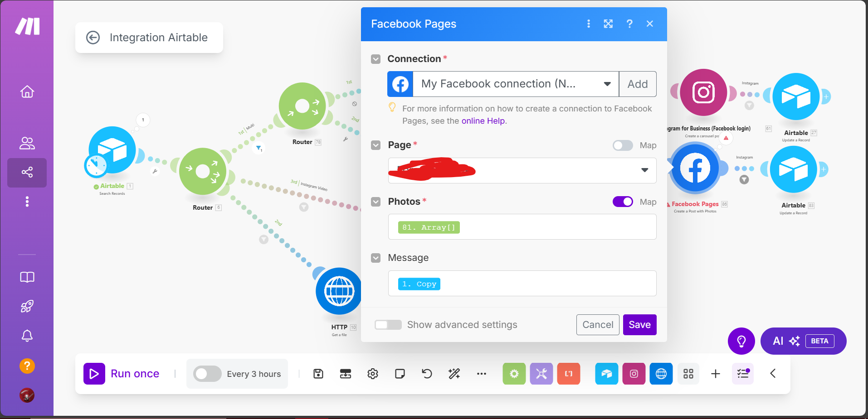Open the AI BETA assistant

(x=804, y=341)
